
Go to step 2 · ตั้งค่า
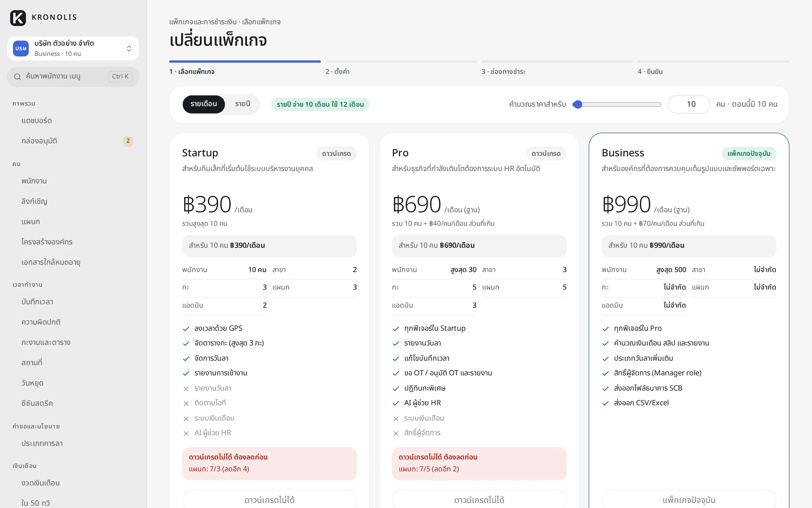401,68
